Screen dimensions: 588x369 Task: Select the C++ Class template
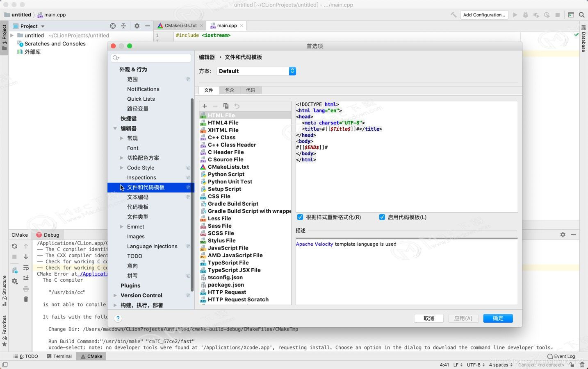pyautogui.click(x=245, y=138)
